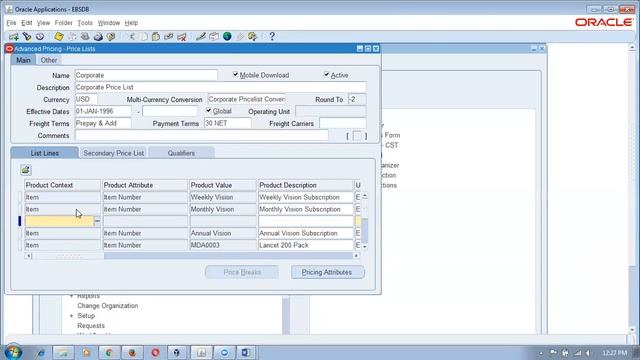This screenshot has height=360, width=640.
Task: Click the Show Navigator toolbar icon
Action: [40, 37]
